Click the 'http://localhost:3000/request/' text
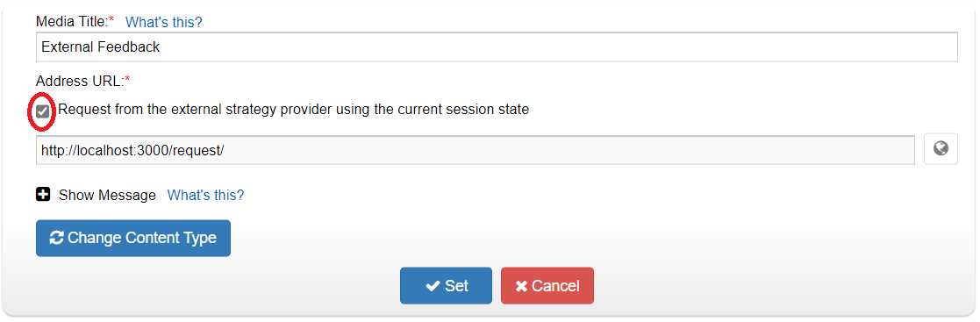Viewport: 980px width, 322px height. [x=132, y=150]
